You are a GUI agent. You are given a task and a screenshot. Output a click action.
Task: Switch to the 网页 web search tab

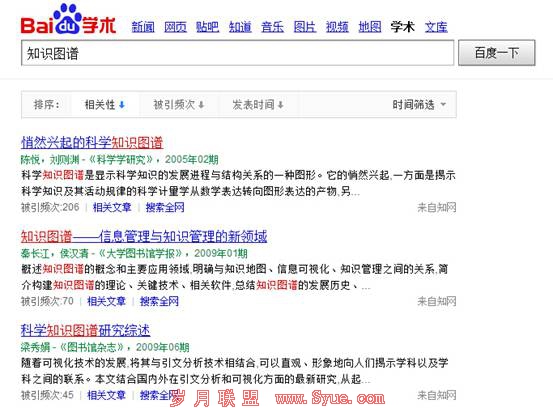[x=175, y=27]
